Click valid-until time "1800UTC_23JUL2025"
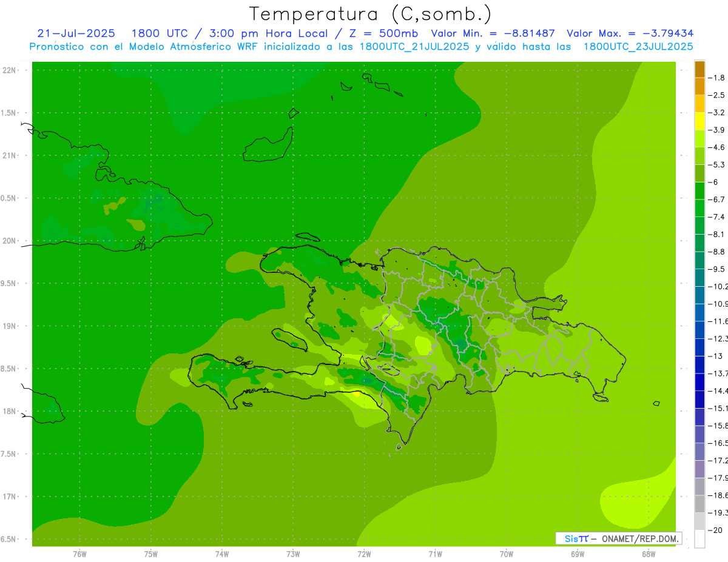Image resolution: width=728 pixels, height=562 pixels. (x=638, y=46)
